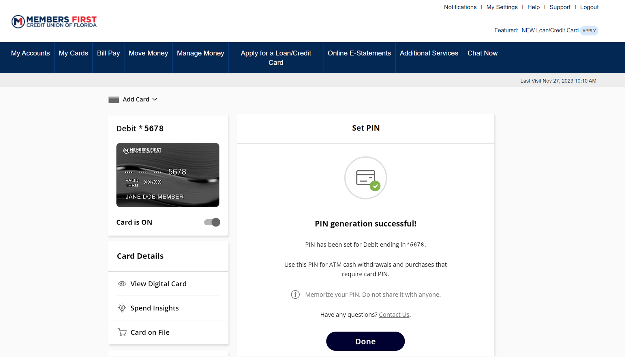Click the Apply for a Loan/Credit Card tab
The image size is (625, 364).
point(276,58)
